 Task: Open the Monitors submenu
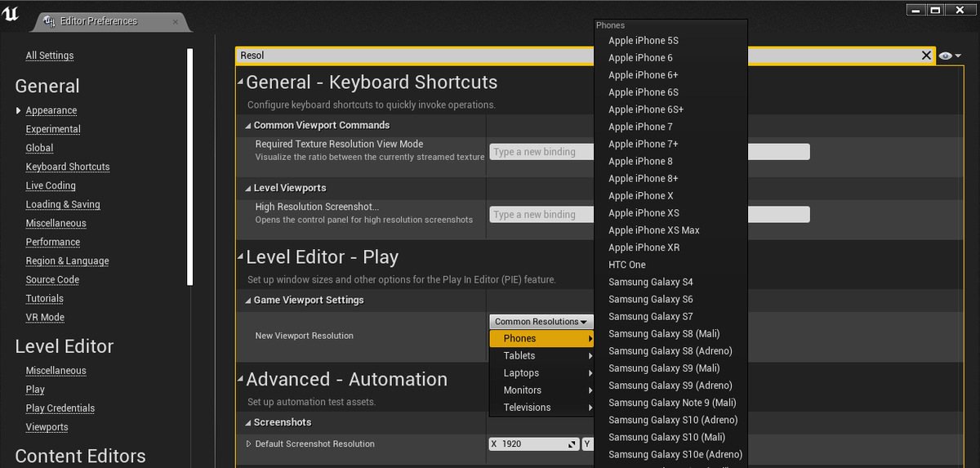coord(541,390)
